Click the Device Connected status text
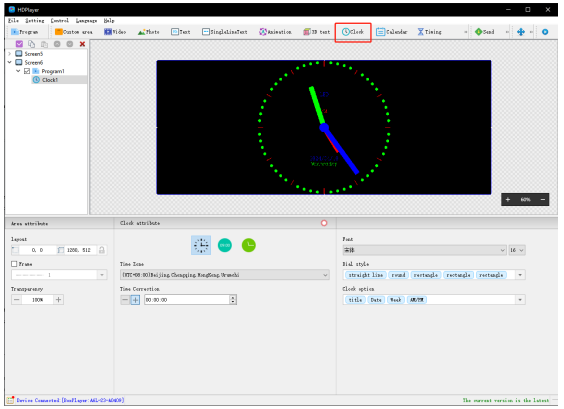 (x=70, y=400)
